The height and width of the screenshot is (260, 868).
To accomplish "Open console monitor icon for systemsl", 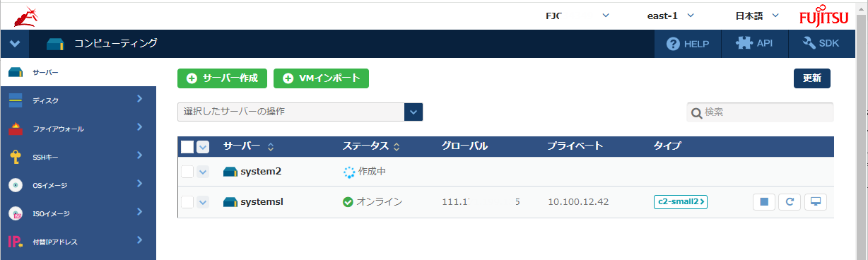I will point(816,202).
